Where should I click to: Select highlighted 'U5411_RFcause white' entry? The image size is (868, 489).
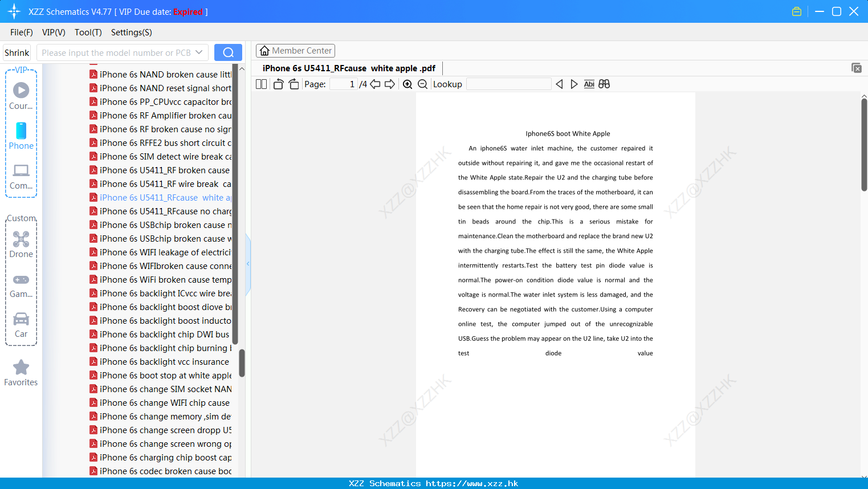click(165, 197)
